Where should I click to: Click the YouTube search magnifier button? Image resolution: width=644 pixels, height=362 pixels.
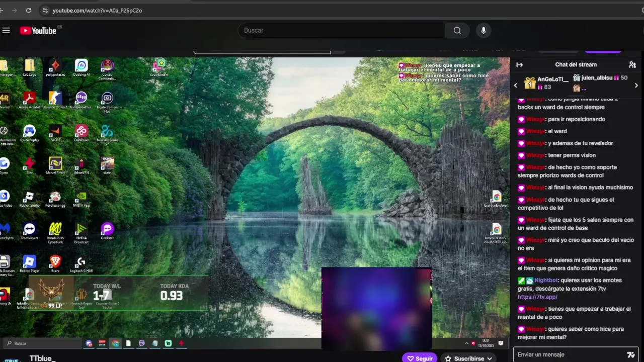pos(457,31)
